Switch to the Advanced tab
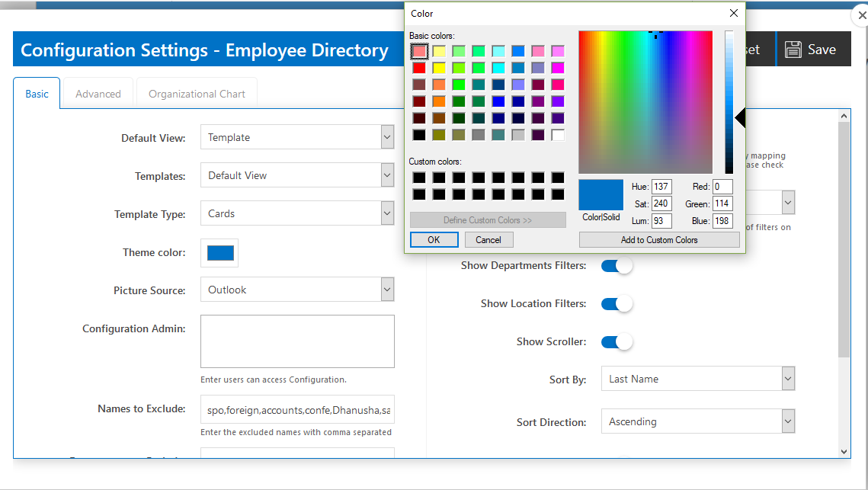Screen dimensions: 868x490 (98, 93)
